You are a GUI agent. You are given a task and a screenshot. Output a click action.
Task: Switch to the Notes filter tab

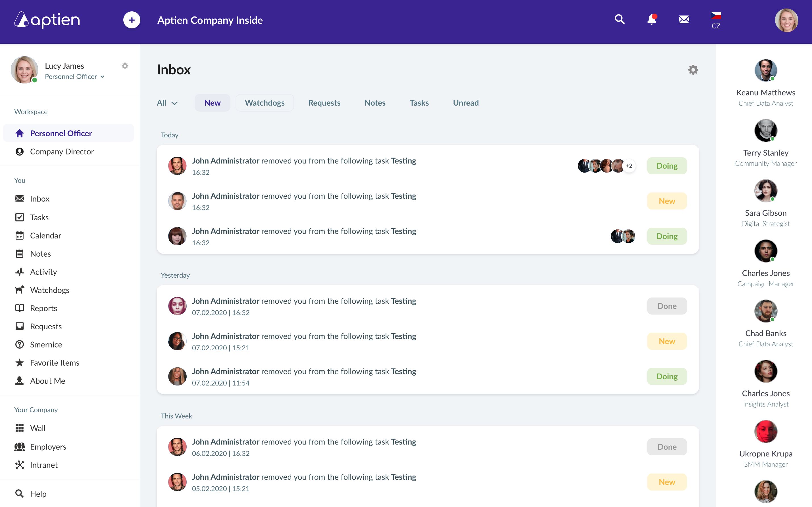click(x=375, y=102)
